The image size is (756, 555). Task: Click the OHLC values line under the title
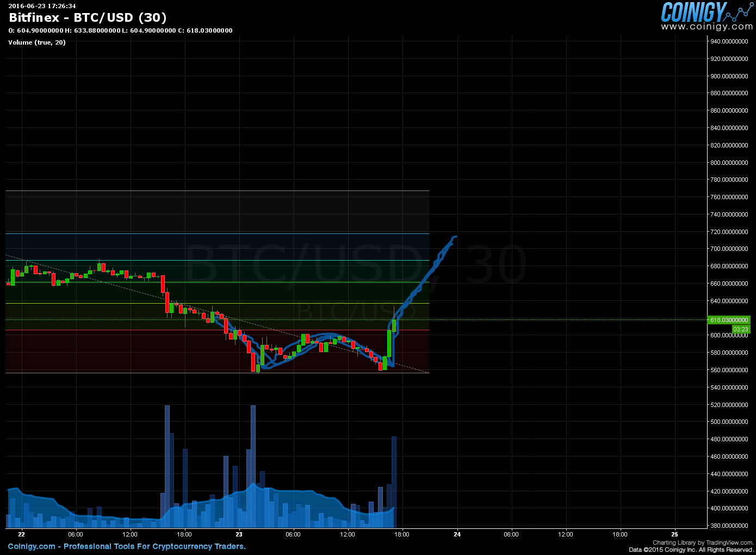[x=120, y=30]
